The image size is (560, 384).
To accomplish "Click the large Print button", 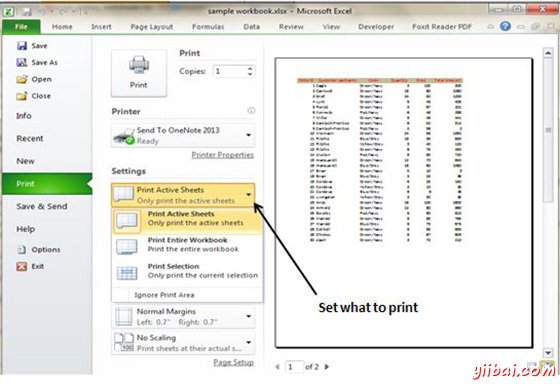I will pyautogui.click(x=139, y=73).
